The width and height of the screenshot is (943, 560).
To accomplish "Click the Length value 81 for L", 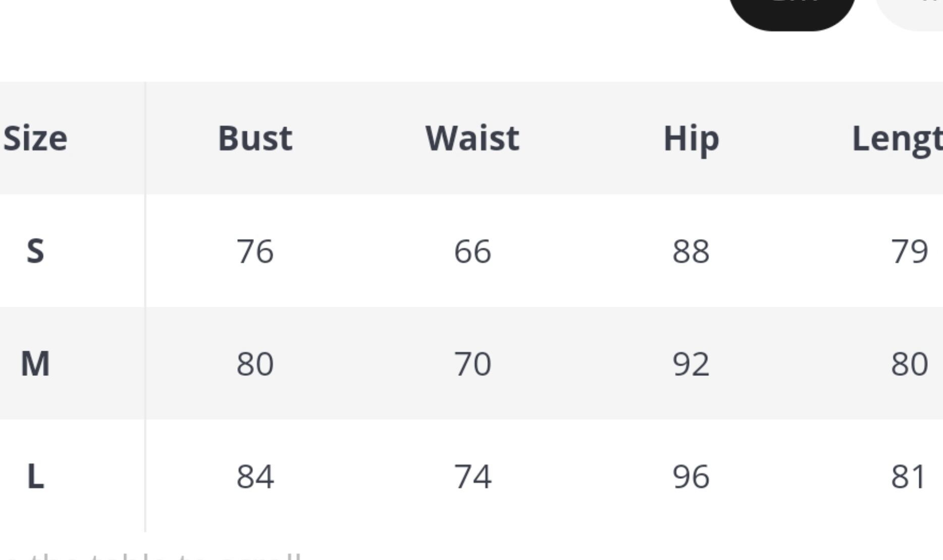I will 908,476.
